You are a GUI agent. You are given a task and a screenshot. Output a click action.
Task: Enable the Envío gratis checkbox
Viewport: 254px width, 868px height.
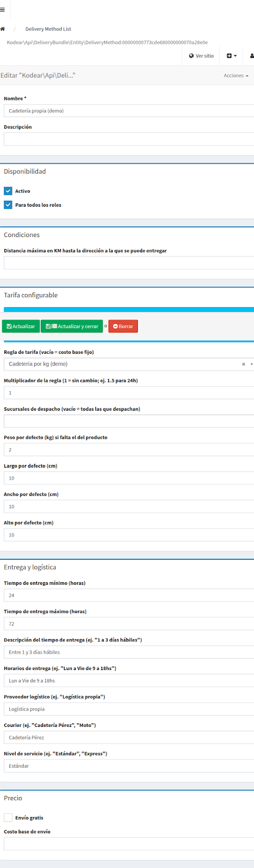[8, 818]
